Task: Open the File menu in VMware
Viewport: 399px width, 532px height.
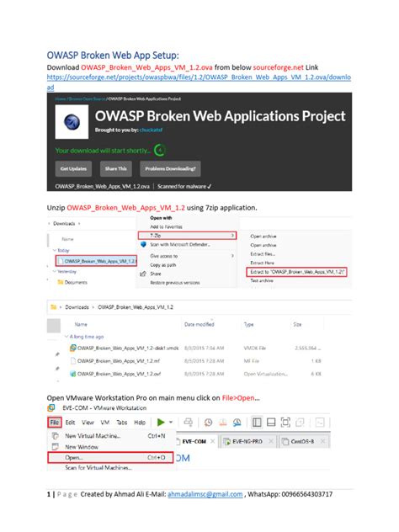Action: click(x=55, y=423)
